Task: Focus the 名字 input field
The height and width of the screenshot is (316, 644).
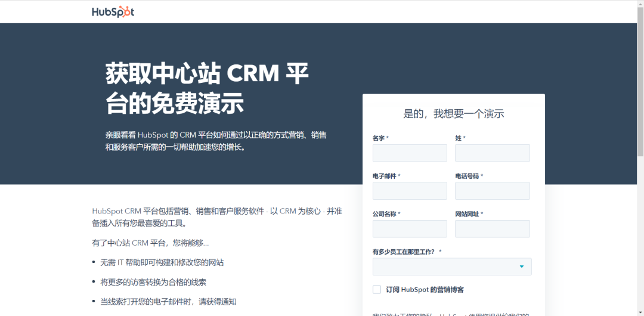Action: (410, 153)
